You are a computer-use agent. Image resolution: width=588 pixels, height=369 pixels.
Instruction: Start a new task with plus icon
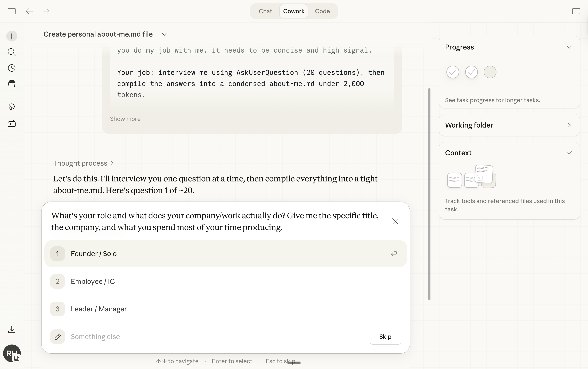[x=11, y=36]
